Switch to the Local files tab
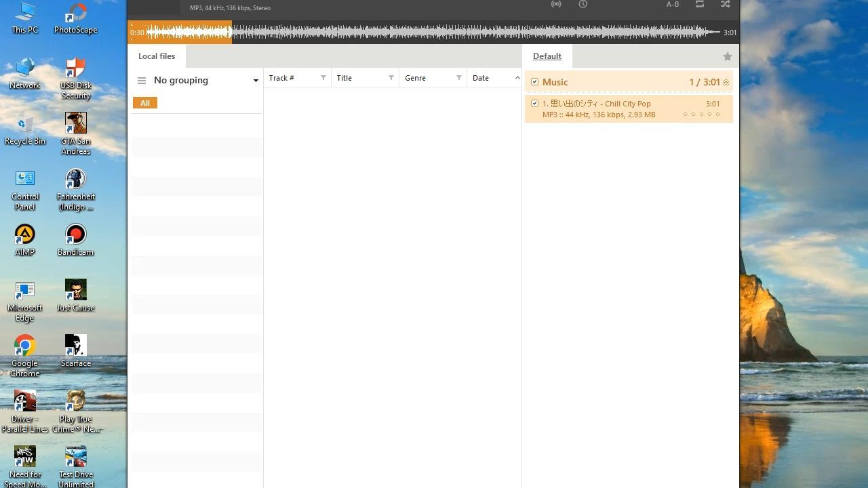Viewport: 868px width, 488px height. pos(157,56)
